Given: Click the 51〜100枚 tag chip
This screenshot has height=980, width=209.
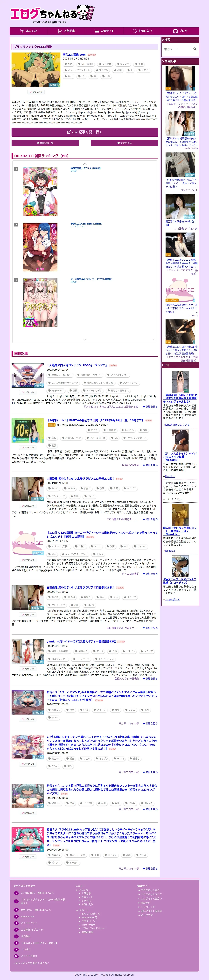Looking at the screenshot, I should 85,64.
